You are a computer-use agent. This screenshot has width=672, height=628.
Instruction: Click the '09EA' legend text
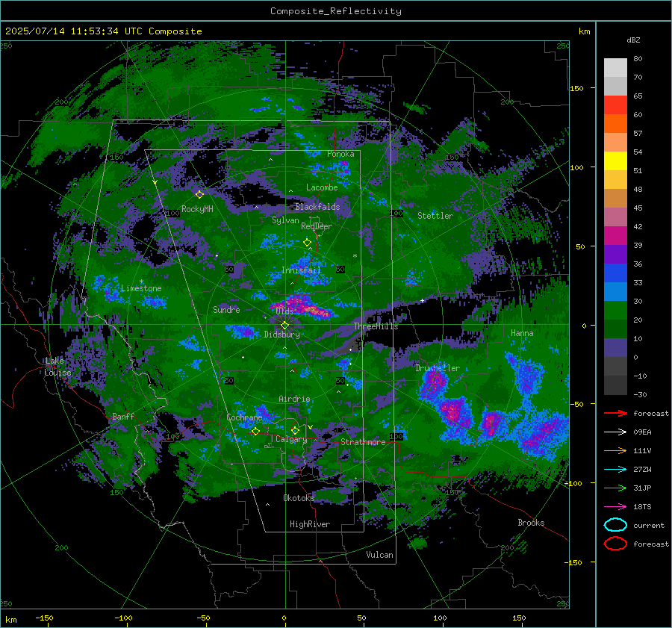click(642, 432)
